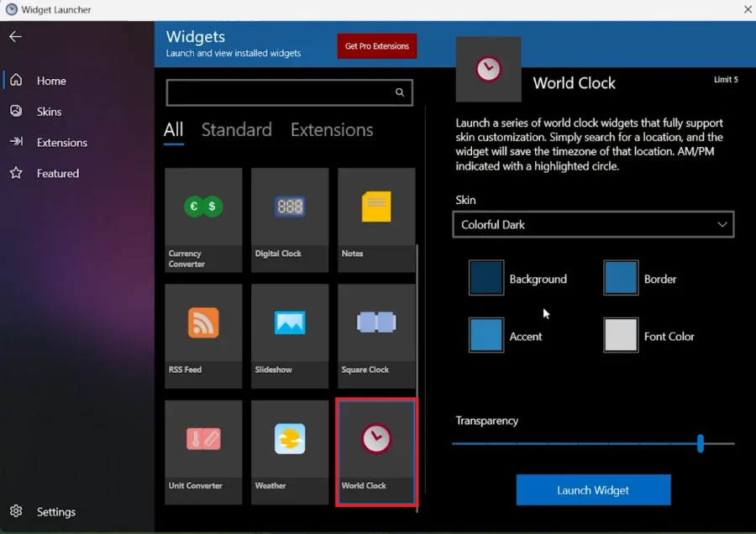Switch to the Standard tab

237,129
